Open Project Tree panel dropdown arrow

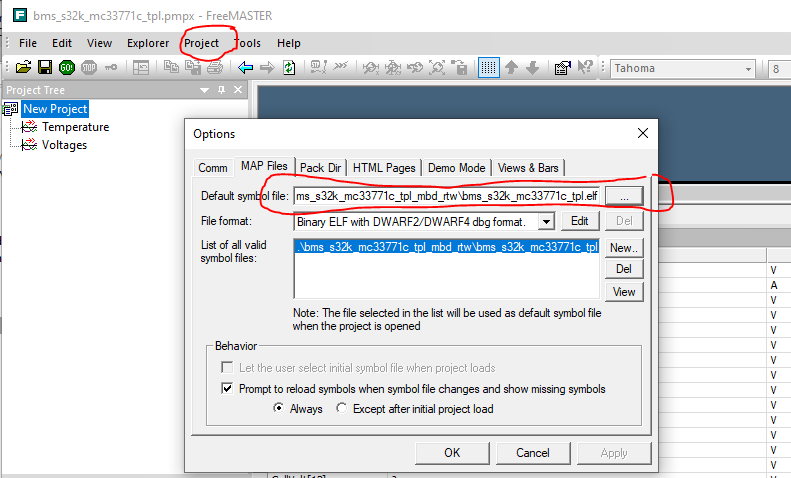(x=204, y=90)
